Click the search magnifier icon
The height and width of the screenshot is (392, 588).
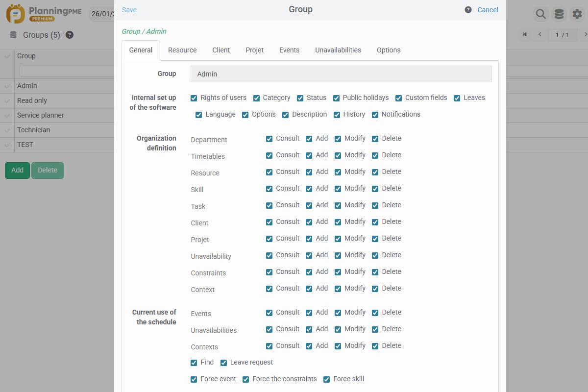(541, 14)
